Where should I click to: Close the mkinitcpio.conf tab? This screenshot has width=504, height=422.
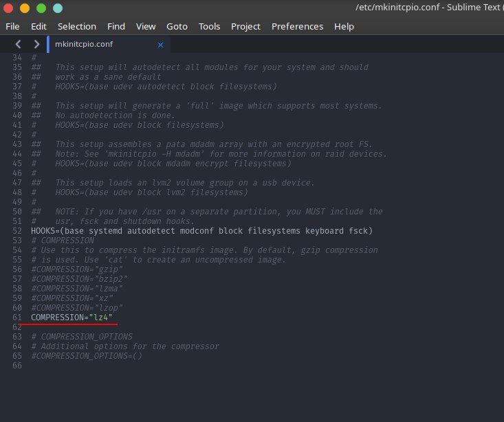160,45
